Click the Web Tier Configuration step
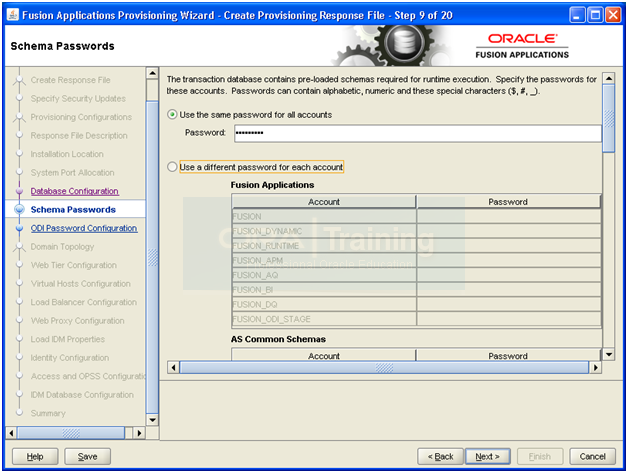 pos(74,265)
